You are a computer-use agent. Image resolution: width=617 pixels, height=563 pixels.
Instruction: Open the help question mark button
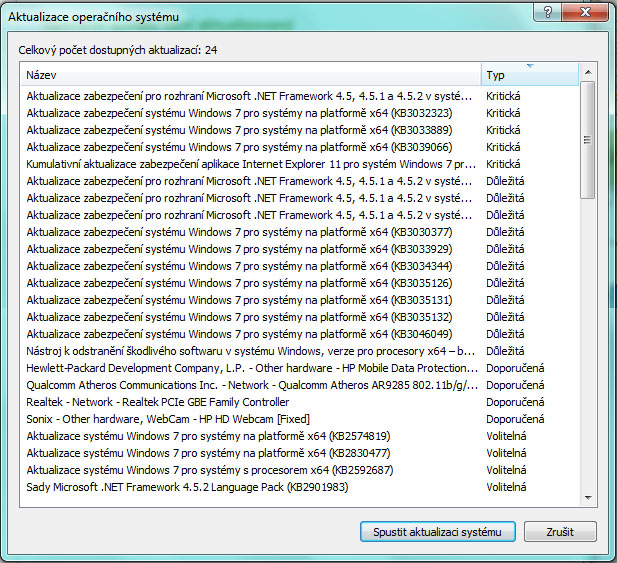coord(547,12)
